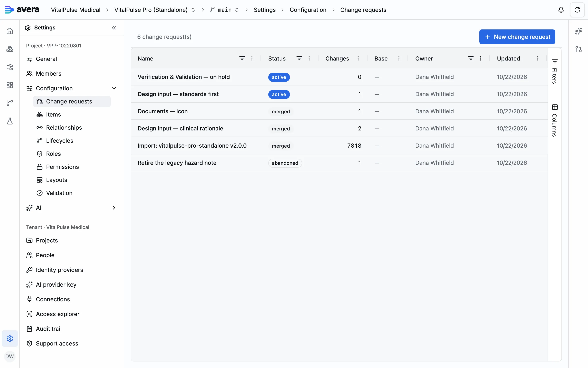This screenshot has height=368, width=588.
Task: Open the dashboard grid icon in the left rail
Action: tap(10, 85)
